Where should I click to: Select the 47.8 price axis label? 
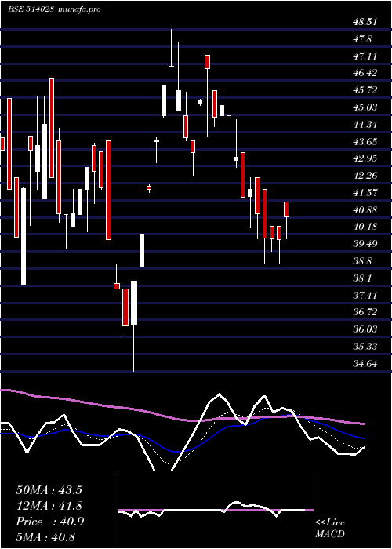tap(362, 39)
